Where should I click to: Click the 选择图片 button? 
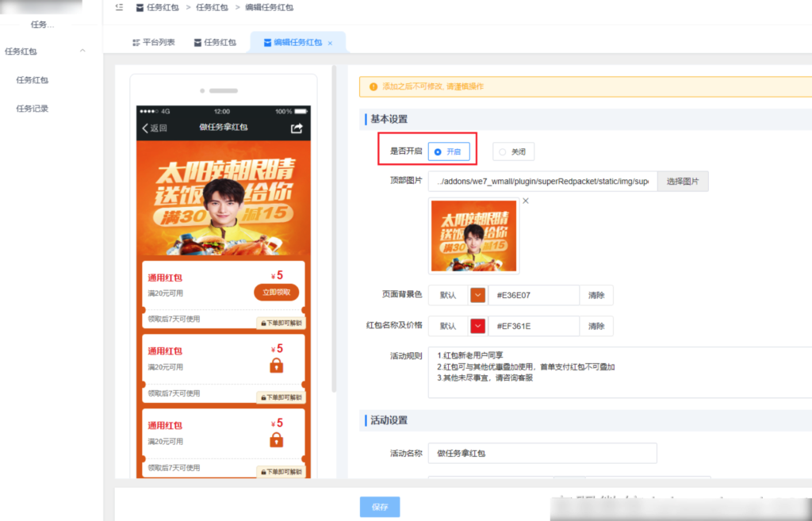click(x=683, y=181)
